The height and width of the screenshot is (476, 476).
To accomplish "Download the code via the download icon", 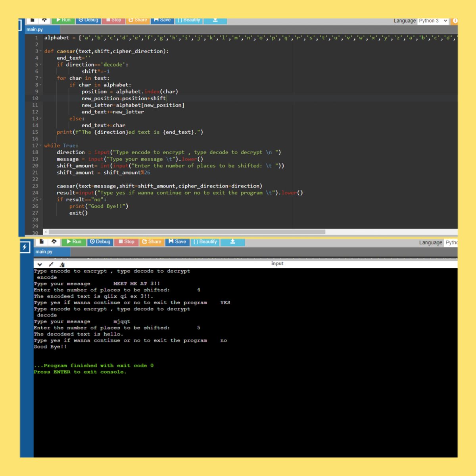I will pos(215,20).
